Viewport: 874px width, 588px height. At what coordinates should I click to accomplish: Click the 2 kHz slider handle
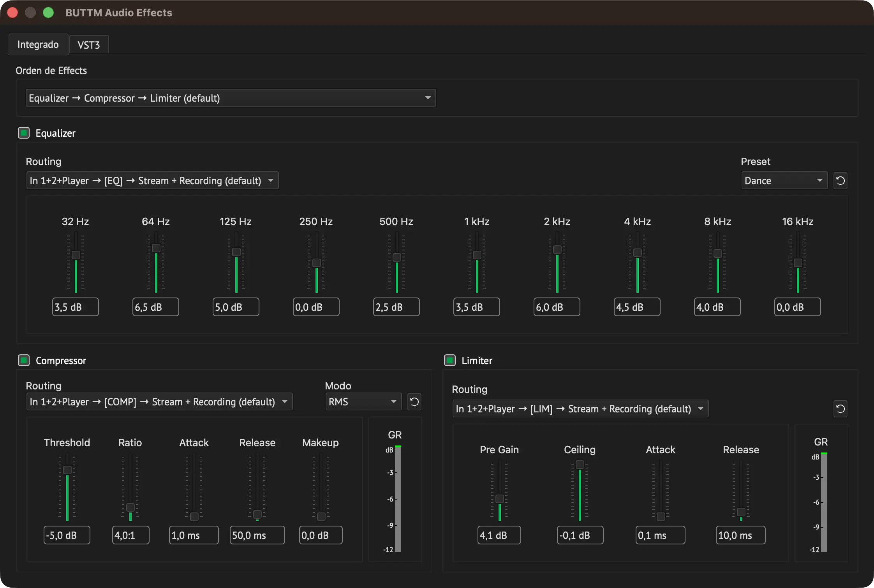(x=557, y=250)
